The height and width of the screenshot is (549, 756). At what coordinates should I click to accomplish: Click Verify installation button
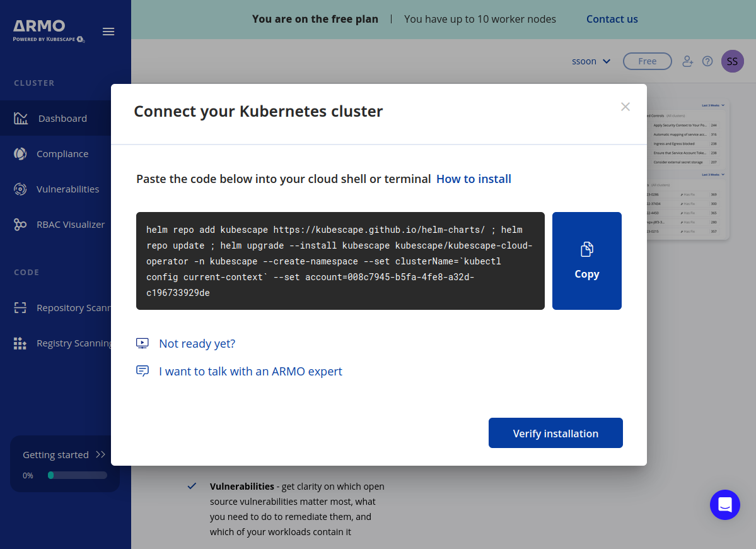(x=555, y=433)
